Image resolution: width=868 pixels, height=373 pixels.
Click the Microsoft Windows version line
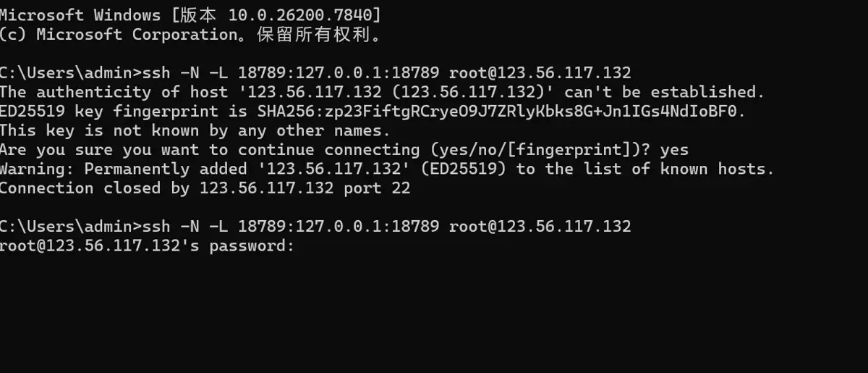(191, 15)
